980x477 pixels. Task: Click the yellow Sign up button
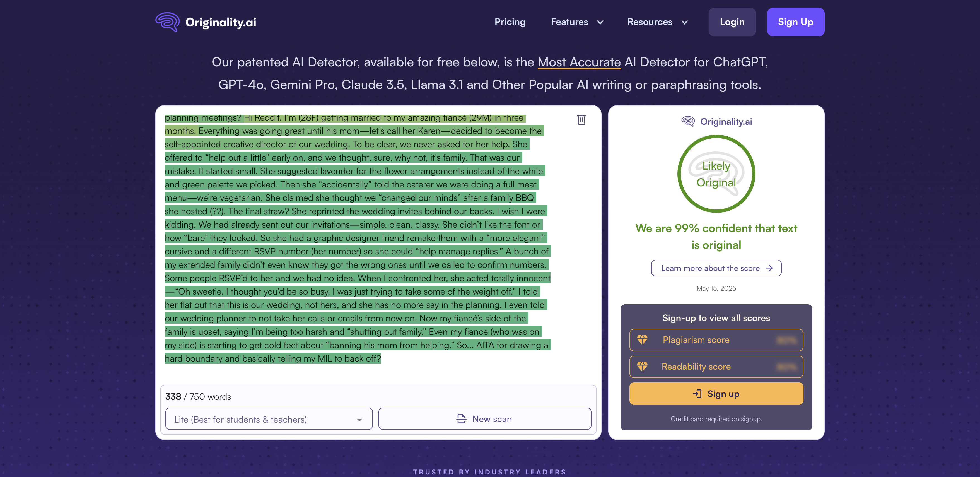(716, 394)
